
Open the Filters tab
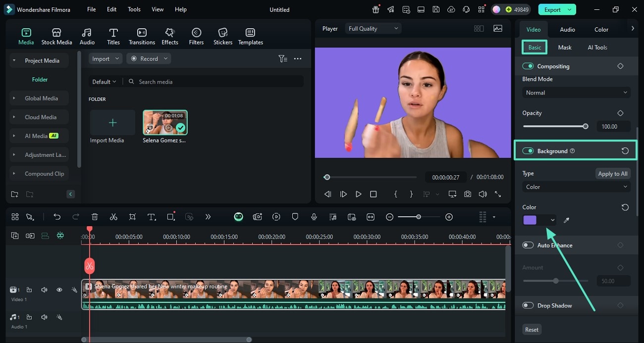point(196,37)
